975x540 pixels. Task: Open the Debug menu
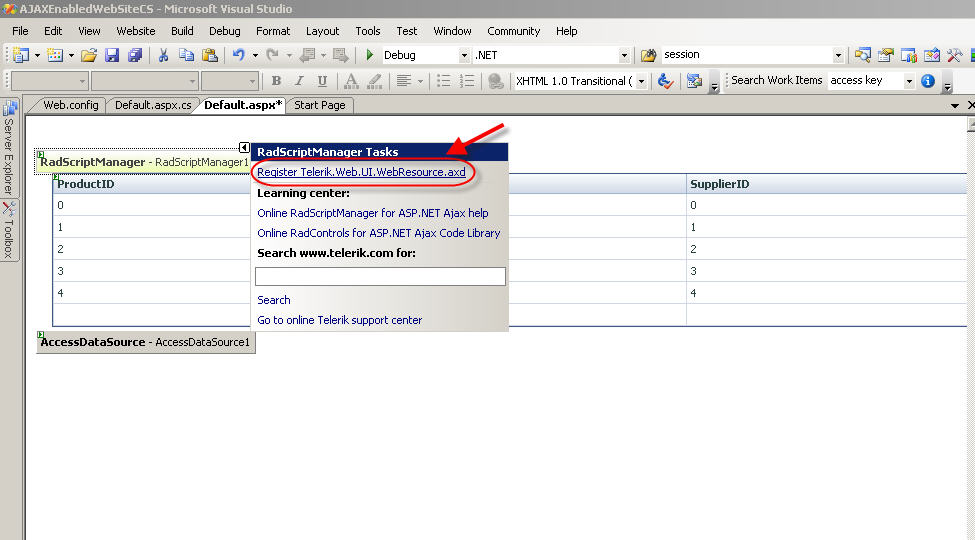pos(224,31)
